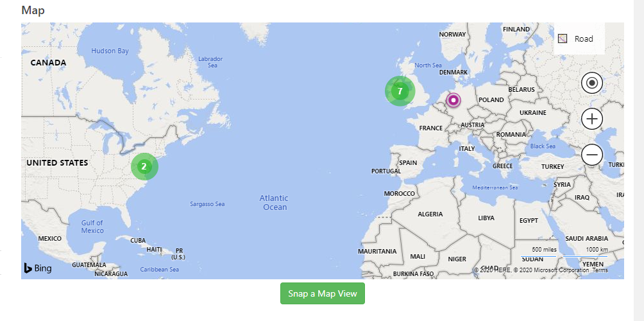Click the 500 miles scale bar

point(539,252)
